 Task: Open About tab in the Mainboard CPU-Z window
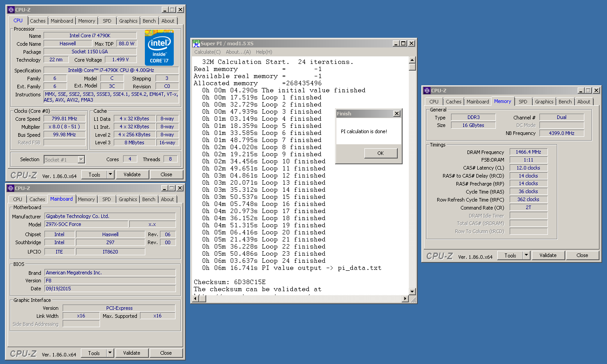pyautogui.click(x=168, y=199)
